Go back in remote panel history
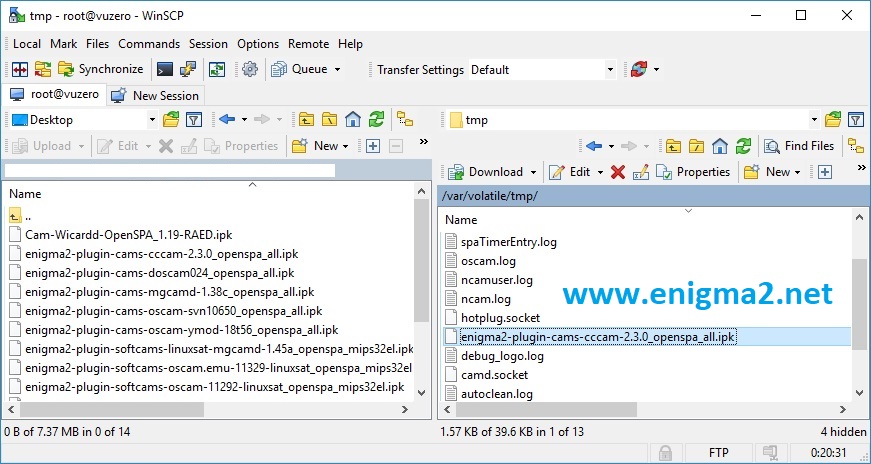The image size is (871, 464). 594,146
